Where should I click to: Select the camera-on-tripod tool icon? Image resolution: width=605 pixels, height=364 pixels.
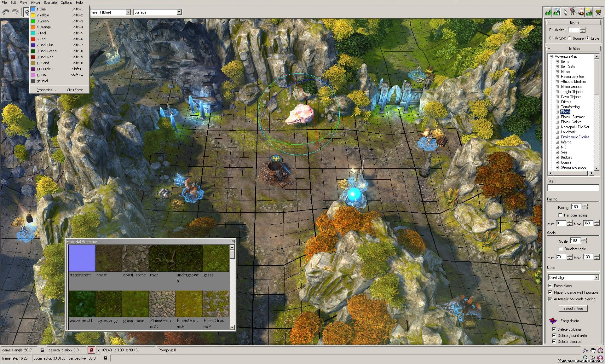pyautogui.click(x=598, y=12)
